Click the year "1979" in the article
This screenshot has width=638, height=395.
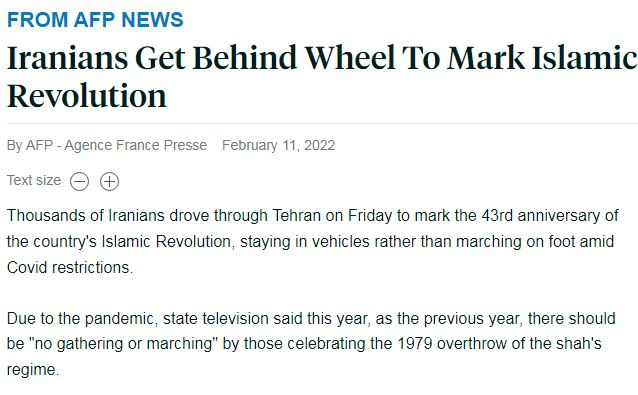pos(415,344)
